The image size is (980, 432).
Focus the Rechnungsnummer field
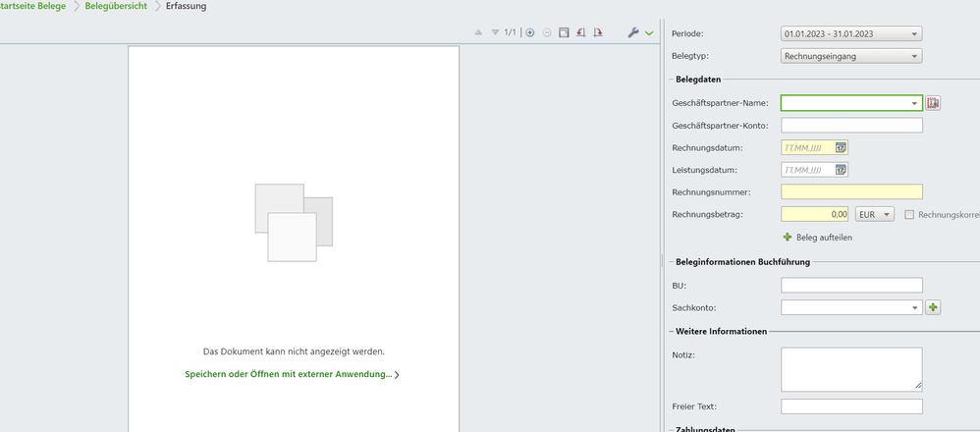(x=851, y=191)
